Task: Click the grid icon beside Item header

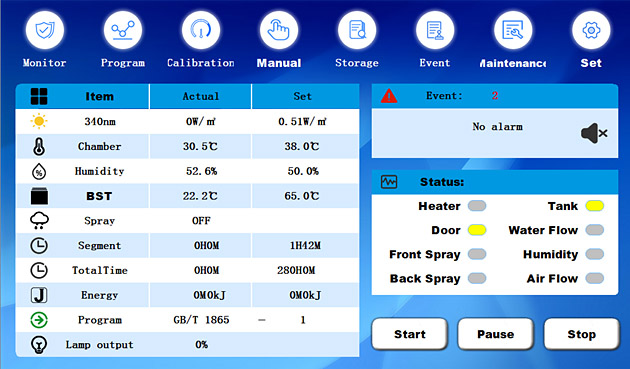Action: click(x=39, y=96)
